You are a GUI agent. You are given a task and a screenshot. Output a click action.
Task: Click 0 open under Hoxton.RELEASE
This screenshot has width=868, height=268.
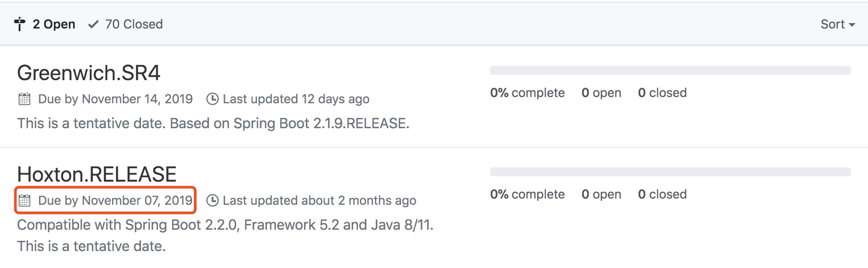point(601,194)
